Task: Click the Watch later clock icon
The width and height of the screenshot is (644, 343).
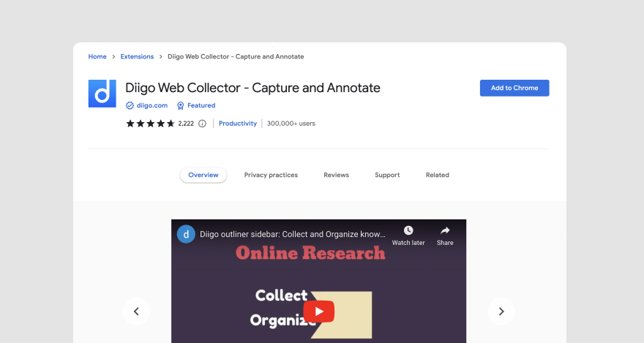Action: (408, 230)
